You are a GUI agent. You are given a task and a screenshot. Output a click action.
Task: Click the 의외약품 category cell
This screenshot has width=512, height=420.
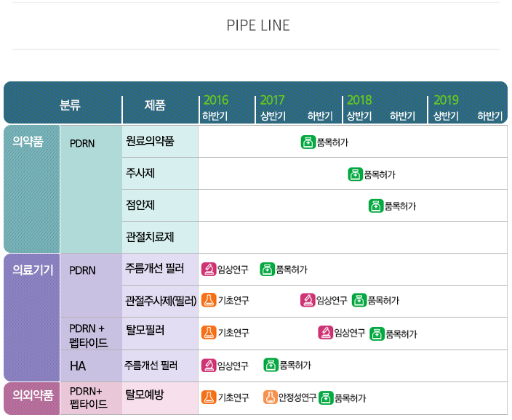(32, 395)
